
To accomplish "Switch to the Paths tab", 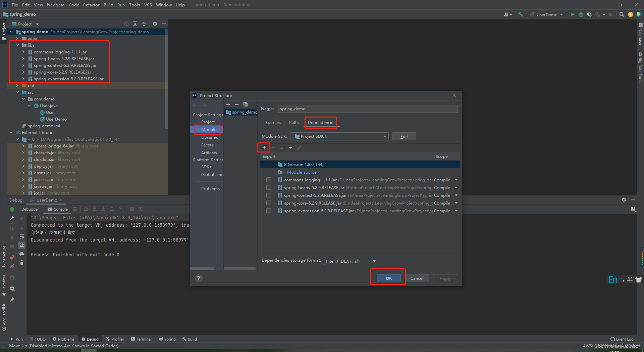I will pyautogui.click(x=294, y=123).
